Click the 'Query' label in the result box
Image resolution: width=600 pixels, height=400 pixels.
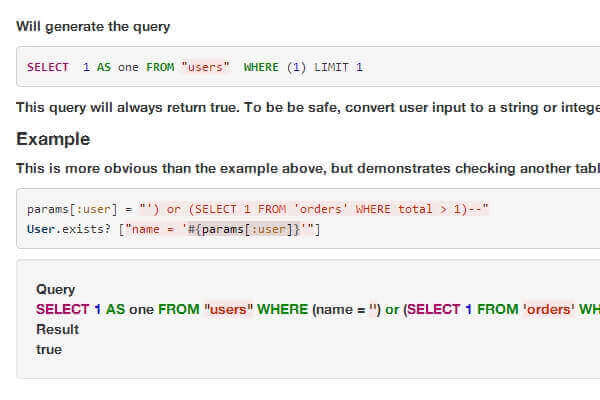[55, 289]
